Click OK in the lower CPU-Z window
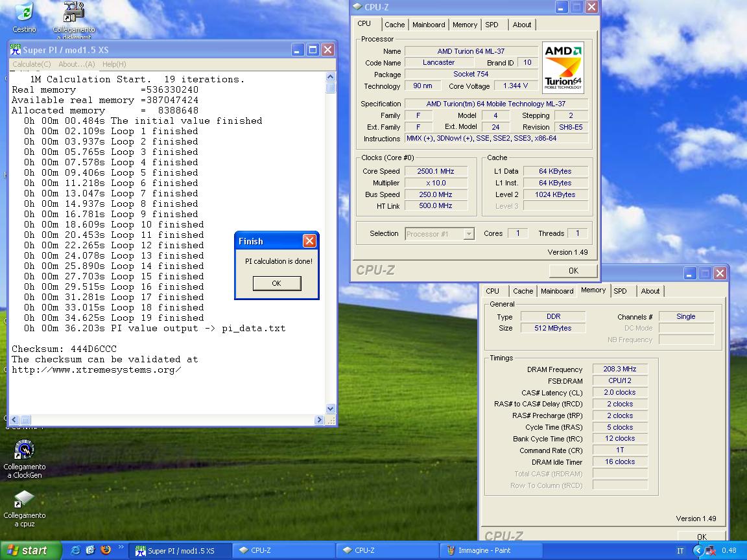 coord(702,537)
